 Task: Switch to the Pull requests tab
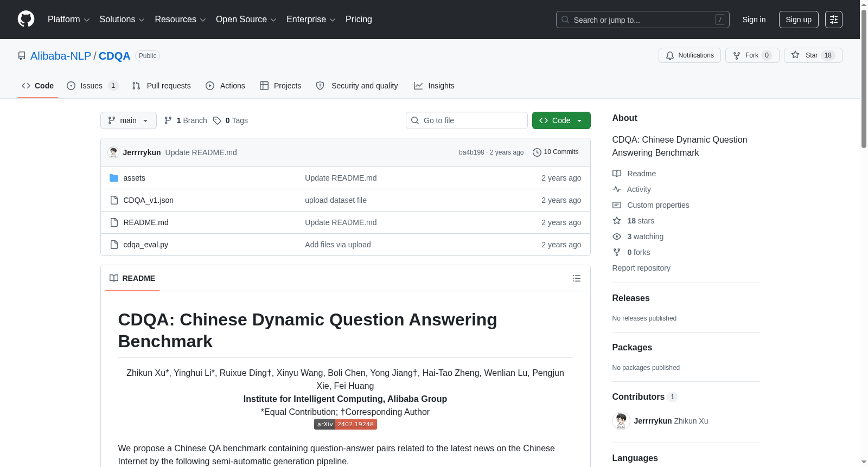[x=161, y=86]
